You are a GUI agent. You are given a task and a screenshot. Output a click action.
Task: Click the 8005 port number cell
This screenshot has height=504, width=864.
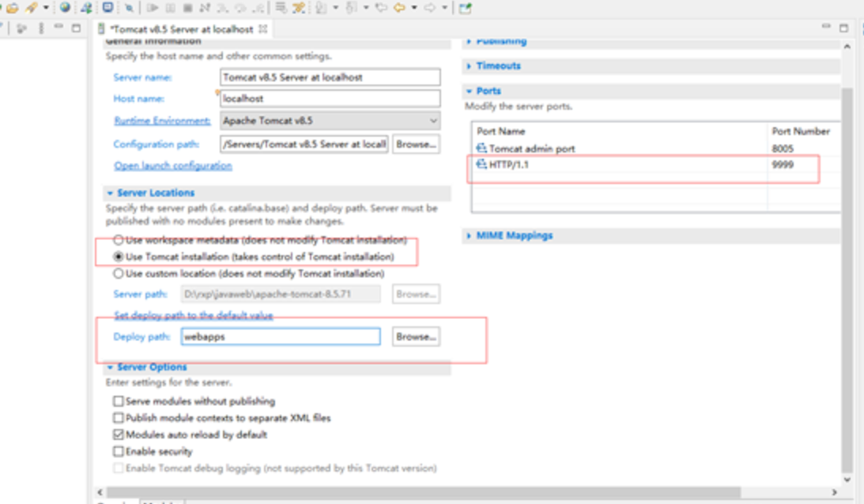[x=783, y=149]
